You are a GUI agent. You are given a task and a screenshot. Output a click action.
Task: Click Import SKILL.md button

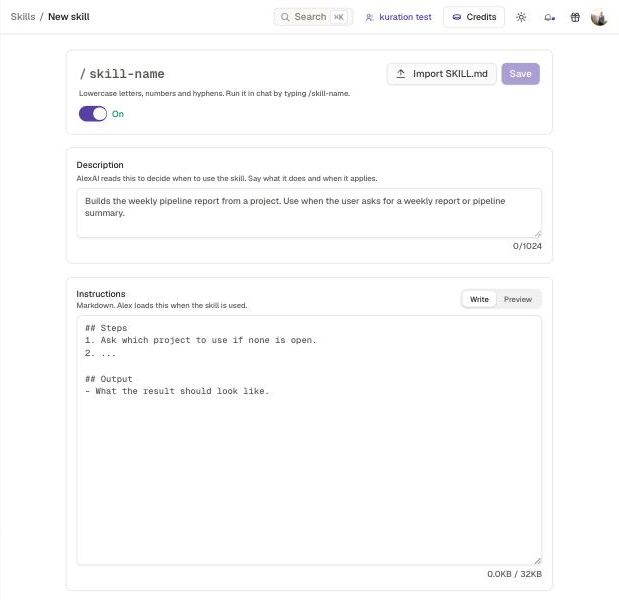441,74
